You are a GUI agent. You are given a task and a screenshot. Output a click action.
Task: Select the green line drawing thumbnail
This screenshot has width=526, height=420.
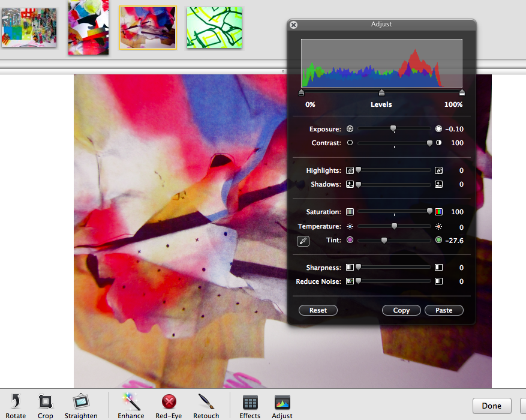pyautogui.click(x=214, y=28)
